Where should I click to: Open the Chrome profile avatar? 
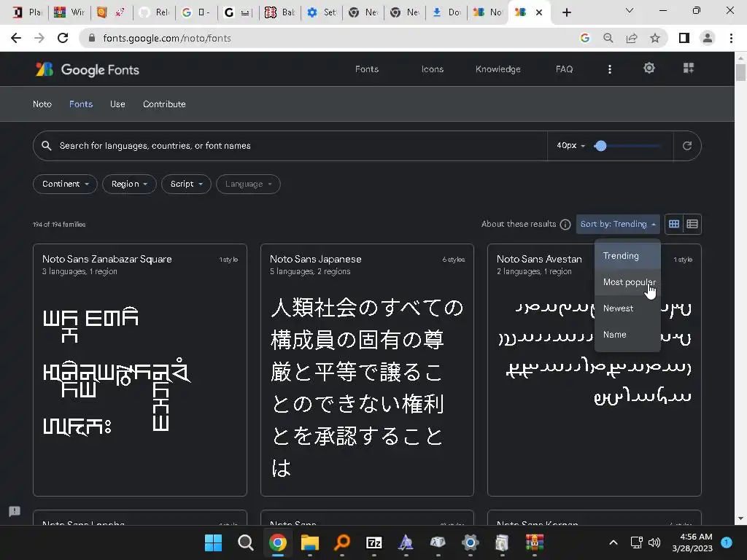pyautogui.click(x=708, y=38)
